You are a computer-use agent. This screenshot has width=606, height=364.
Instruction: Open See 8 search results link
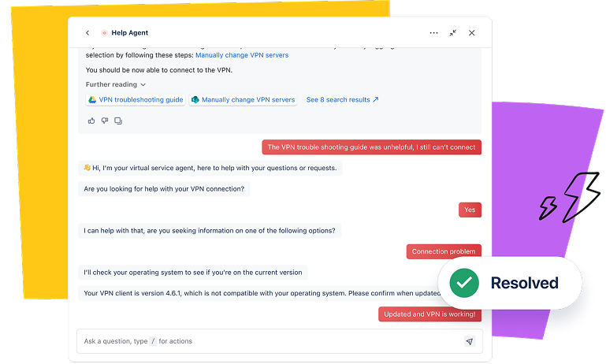pos(342,100)
